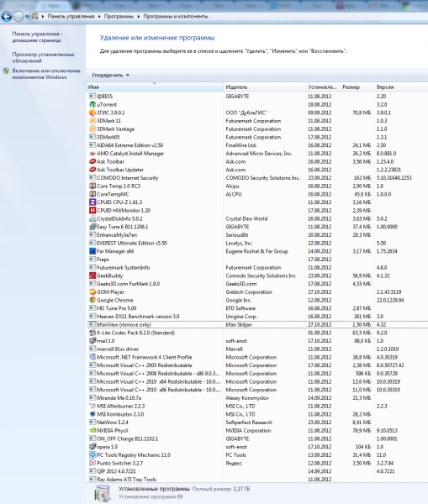Select marvell 91xx driver row
Viewport: 428px width, 504px height.
click(257, 349)
